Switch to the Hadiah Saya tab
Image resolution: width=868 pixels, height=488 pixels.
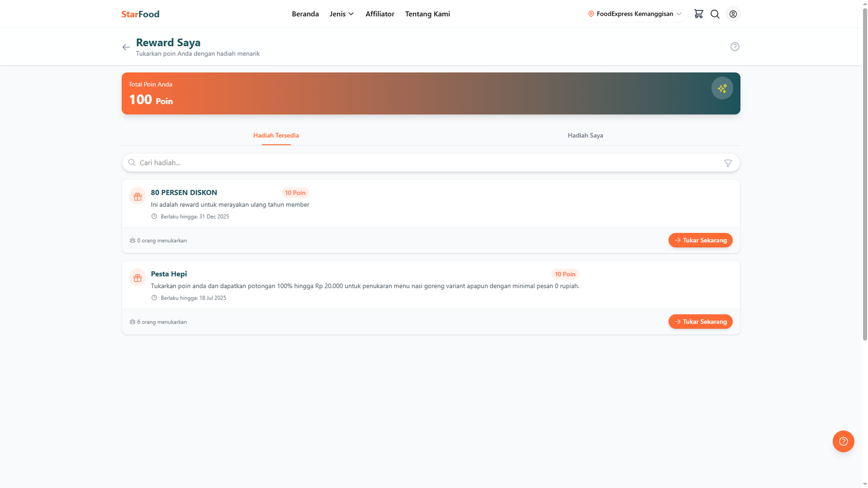585,136
